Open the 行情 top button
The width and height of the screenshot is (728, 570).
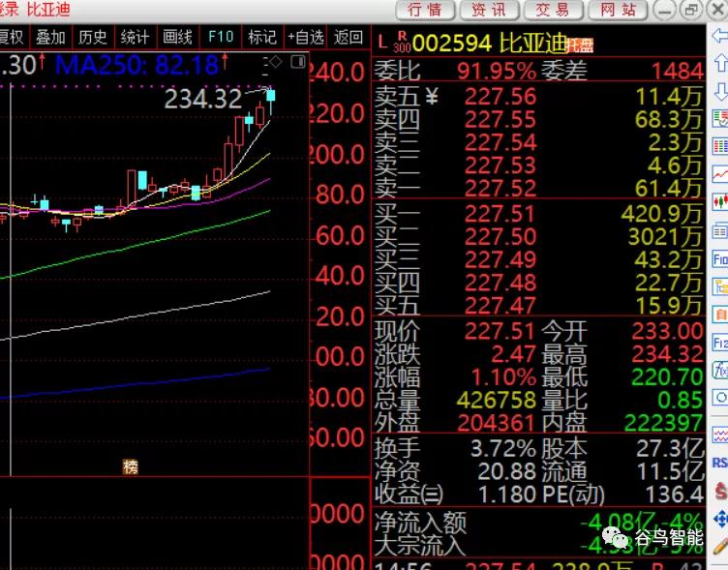425,10
